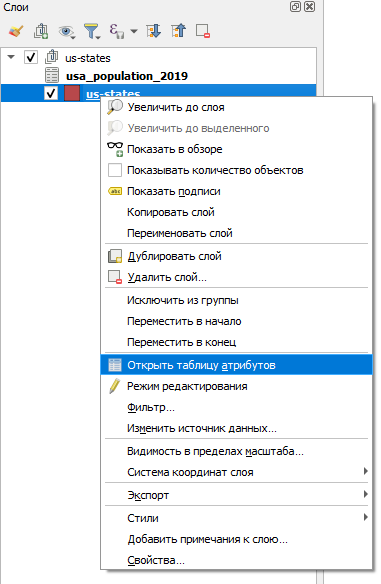Choose Режим редактирования menu entry

pyautogui.click(x=236, y=386)
